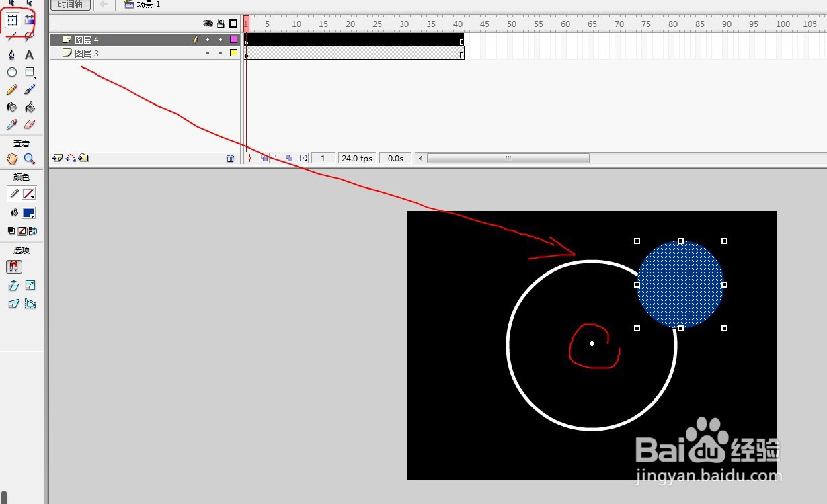
Task: Select the Paint Bucket tool
Action: tap(30, 107)
